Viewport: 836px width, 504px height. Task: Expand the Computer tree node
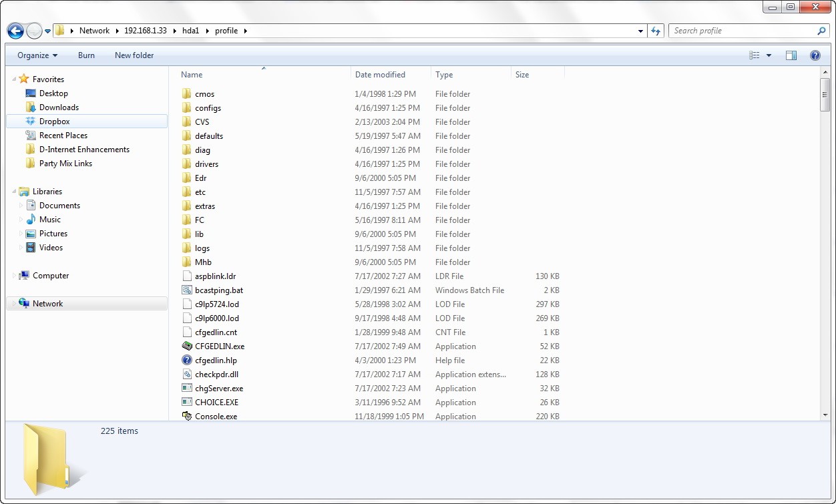click(15, 276)
